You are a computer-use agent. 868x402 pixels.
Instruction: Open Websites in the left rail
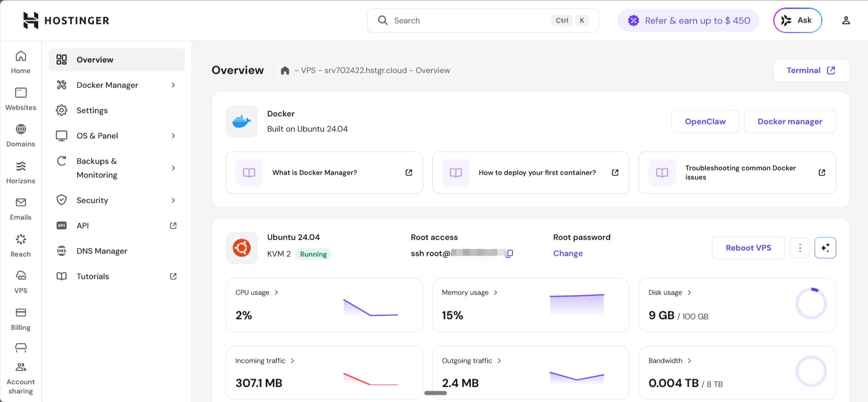pos(21,99)
